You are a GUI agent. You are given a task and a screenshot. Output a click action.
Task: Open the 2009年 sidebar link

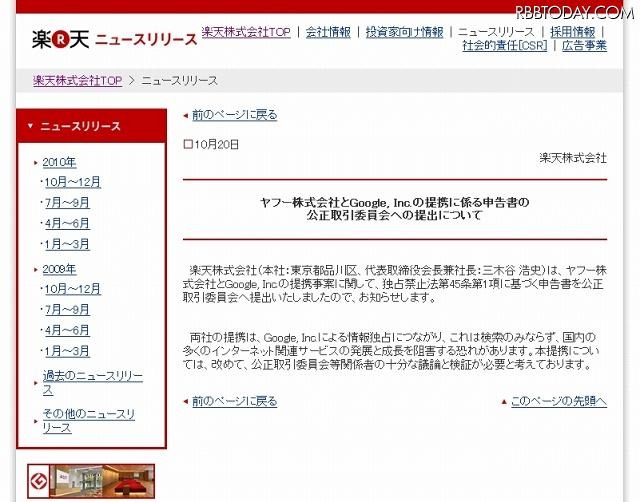pyautogui.click(x=60, y=269)
